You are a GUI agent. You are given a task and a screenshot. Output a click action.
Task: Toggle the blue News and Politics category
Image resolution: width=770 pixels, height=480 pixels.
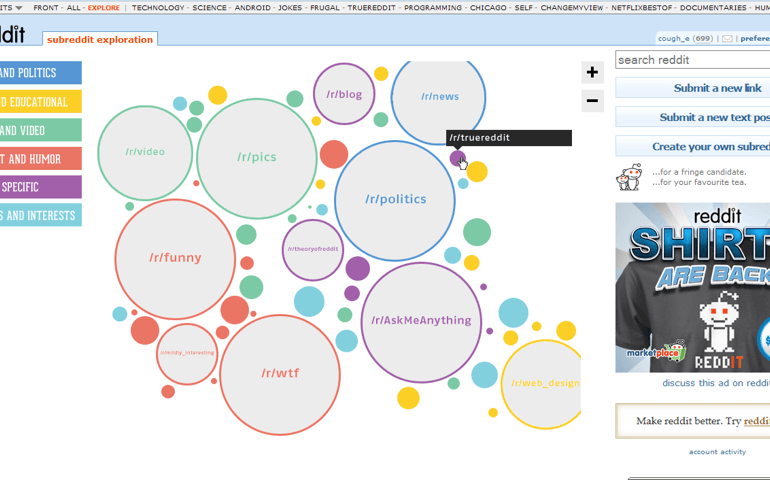[x=40, y=73]
